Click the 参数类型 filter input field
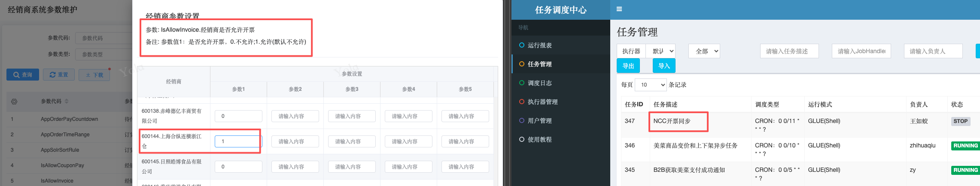980x186 pixels. (104, 54)
